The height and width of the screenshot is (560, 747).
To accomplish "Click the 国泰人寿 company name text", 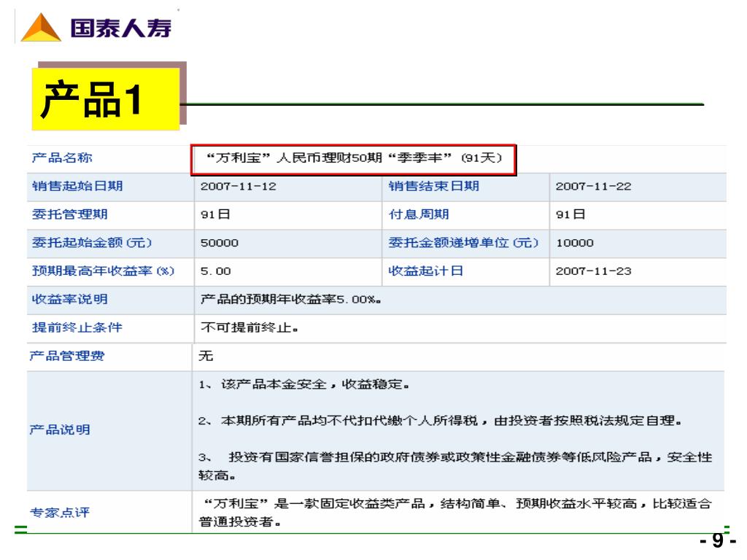I will tap(121, 28).
